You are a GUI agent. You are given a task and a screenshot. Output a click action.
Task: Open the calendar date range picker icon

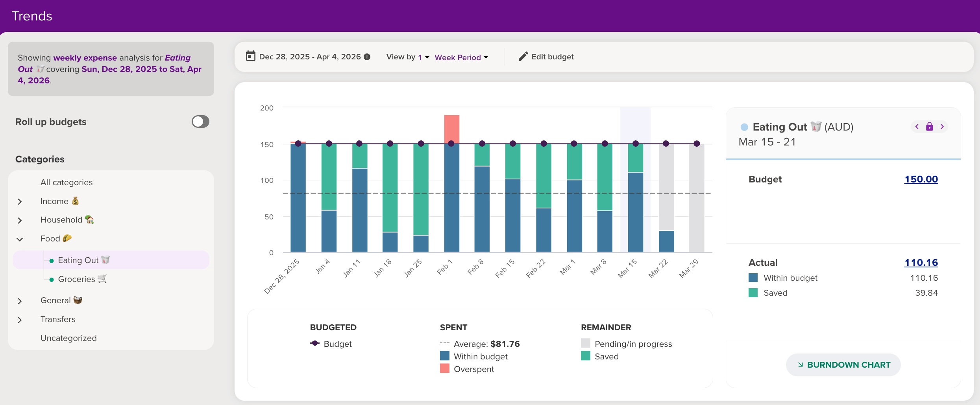(250, 56)
